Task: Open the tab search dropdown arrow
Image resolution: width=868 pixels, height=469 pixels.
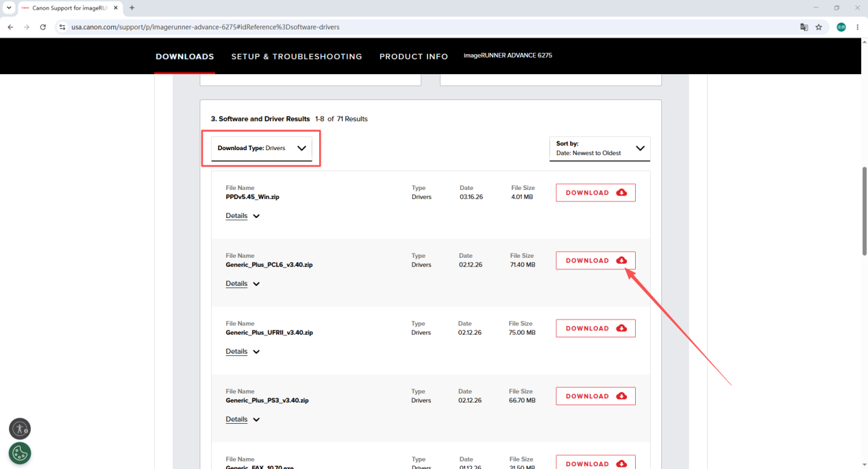Action: 9,8
